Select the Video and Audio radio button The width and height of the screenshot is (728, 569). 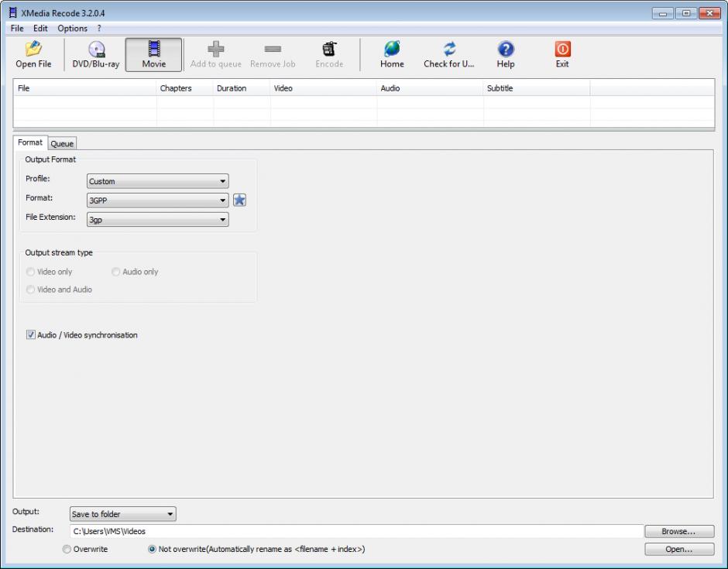tap(31, 289)
